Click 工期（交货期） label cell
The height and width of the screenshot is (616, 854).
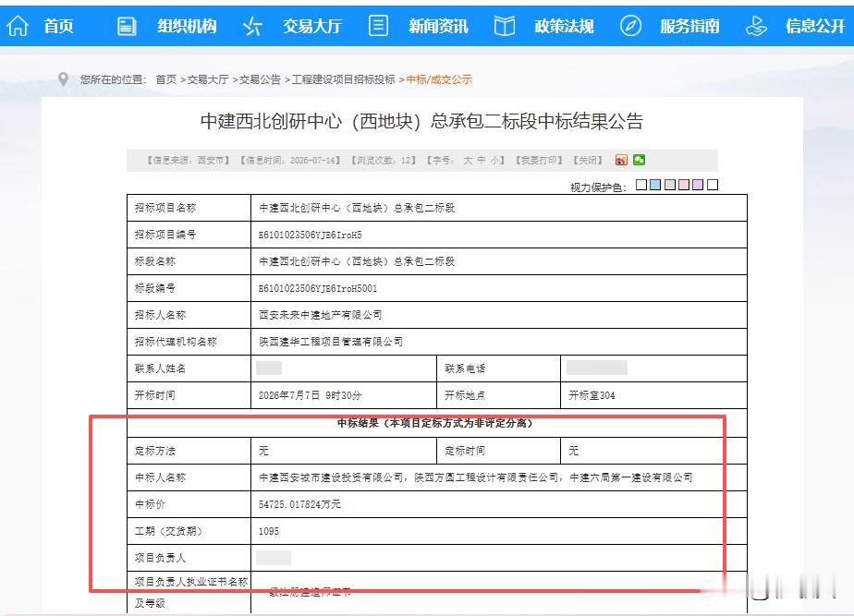tap(189, 531)
